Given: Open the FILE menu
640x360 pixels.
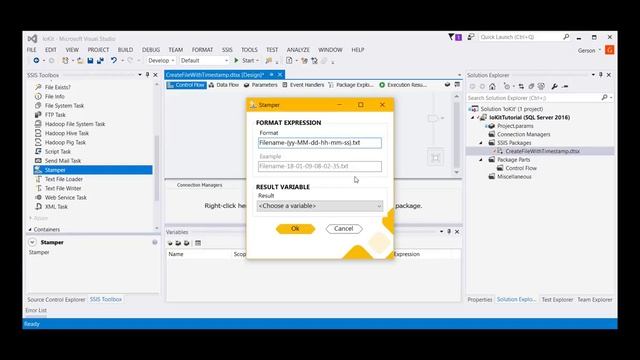Looking at the screenshot, I should (x=31, y=50).
